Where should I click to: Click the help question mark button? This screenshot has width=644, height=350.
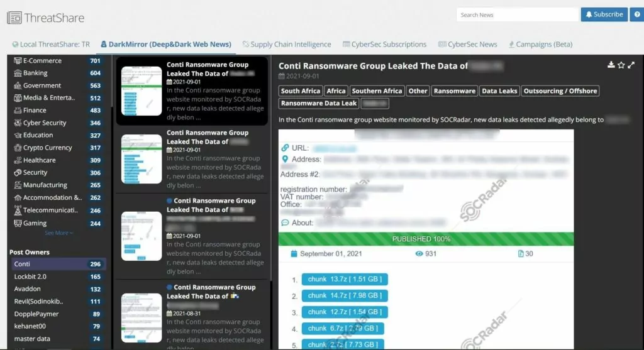637,14
